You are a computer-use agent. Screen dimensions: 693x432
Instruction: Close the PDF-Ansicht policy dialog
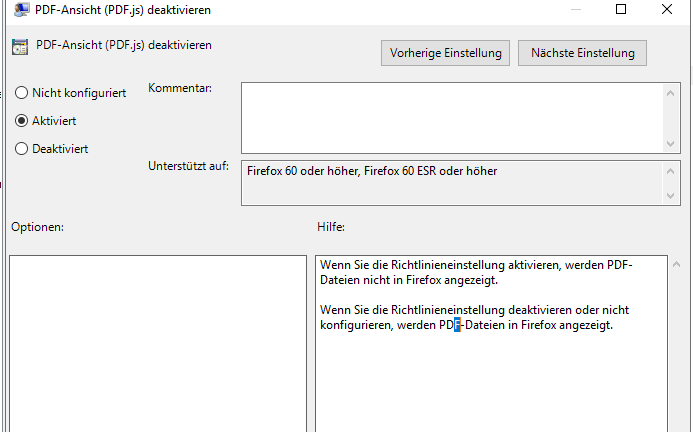(667, 10)
